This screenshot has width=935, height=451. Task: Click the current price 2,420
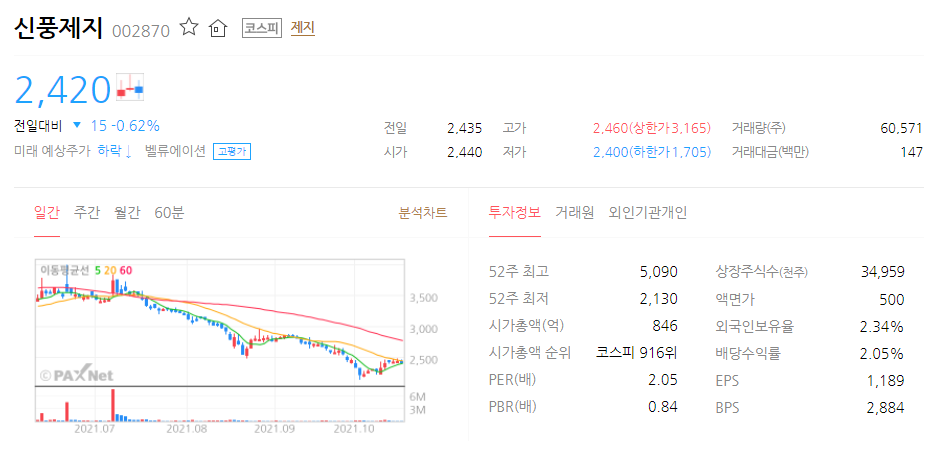(63, 90)
